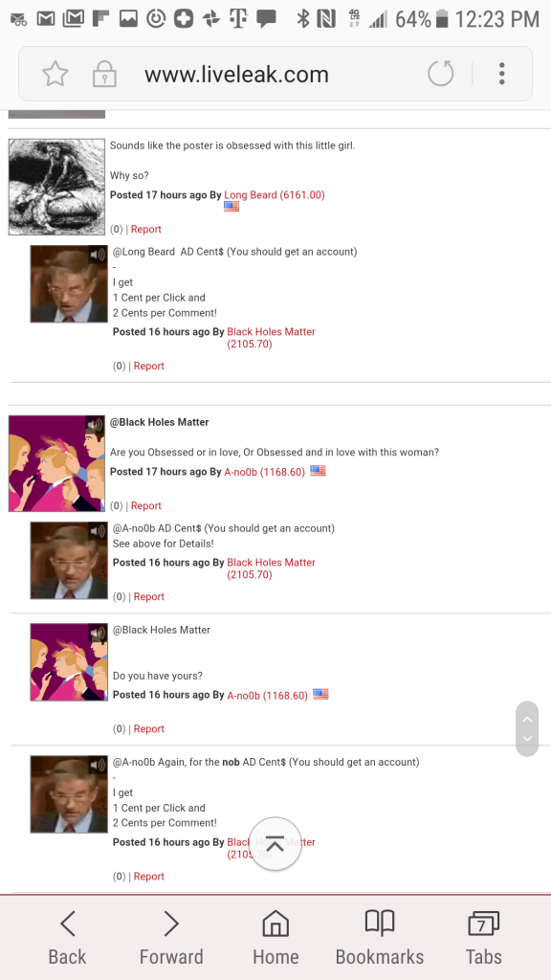The image size is (551, 980).
Task: Go forward with the Forward arrow
Action: coord(171,938)
